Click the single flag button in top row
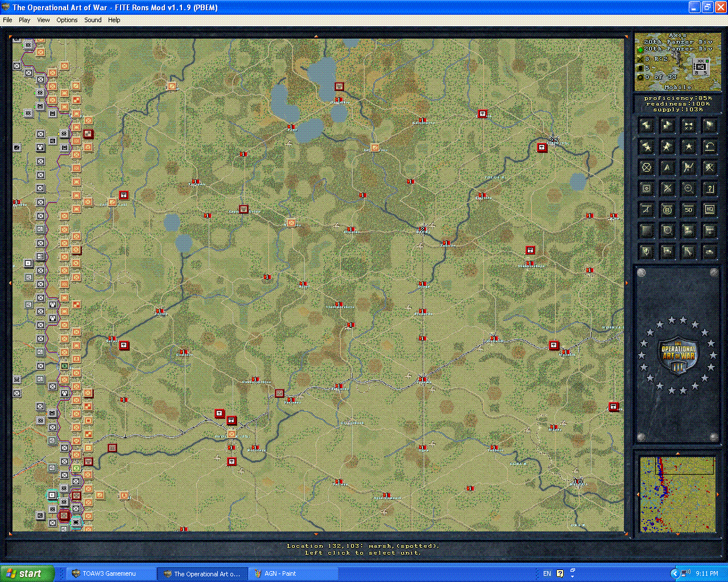The width and height of the screenshot is (728, 582). click(709, 126)
